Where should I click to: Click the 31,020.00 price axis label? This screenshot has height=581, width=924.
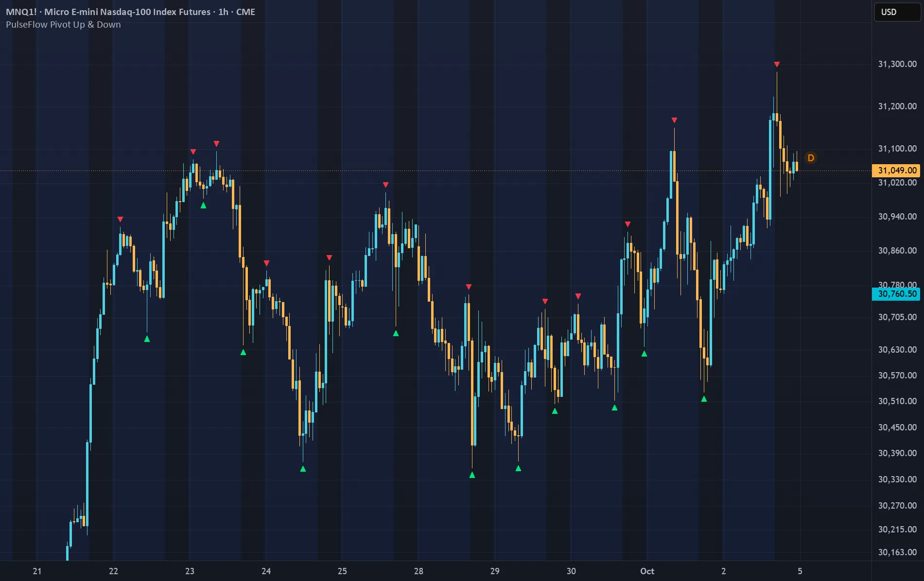click(x=897, y=183)
